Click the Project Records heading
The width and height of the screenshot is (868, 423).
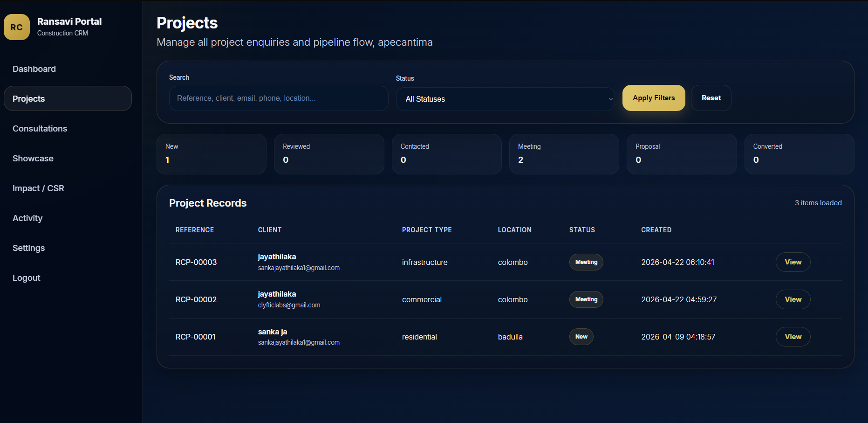pyautogui.click(x=208, y=203)
